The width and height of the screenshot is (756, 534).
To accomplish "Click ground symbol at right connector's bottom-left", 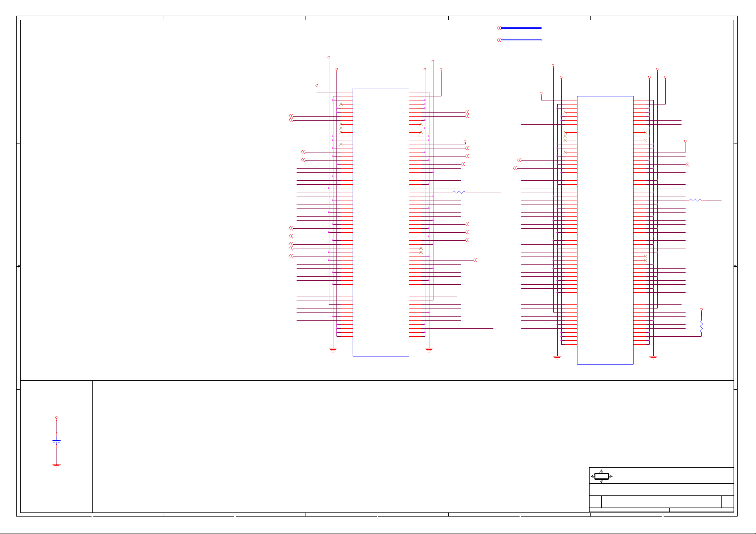I will click(x=557, y=358).
